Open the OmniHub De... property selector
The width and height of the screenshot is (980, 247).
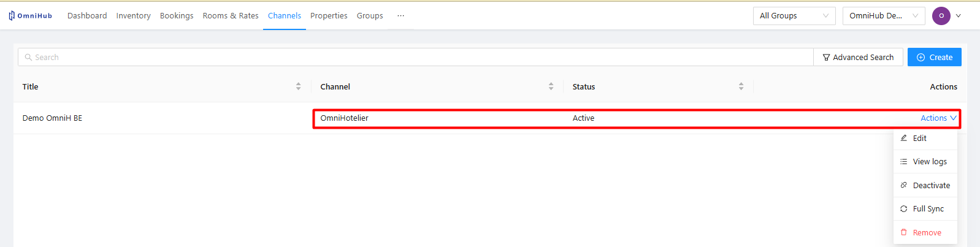click(x=884, y=16)
